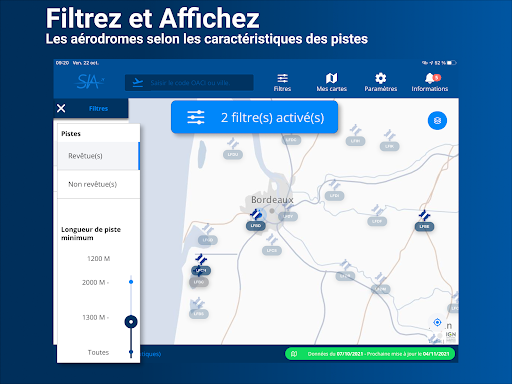Click the runway length slider handle
This screenshot has height=384, width=512.
click(131, 322)
